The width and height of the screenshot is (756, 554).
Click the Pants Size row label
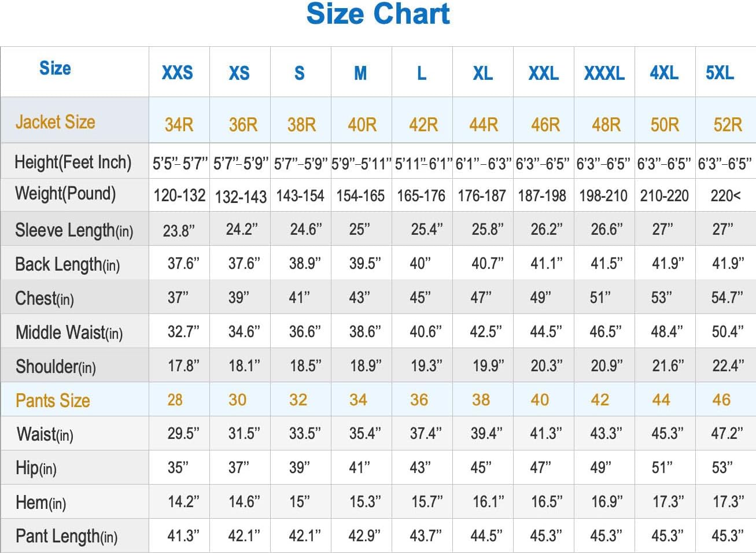tap(53, 400)
